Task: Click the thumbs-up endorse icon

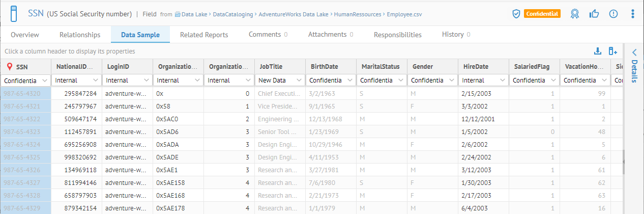Action: point(594,14)
